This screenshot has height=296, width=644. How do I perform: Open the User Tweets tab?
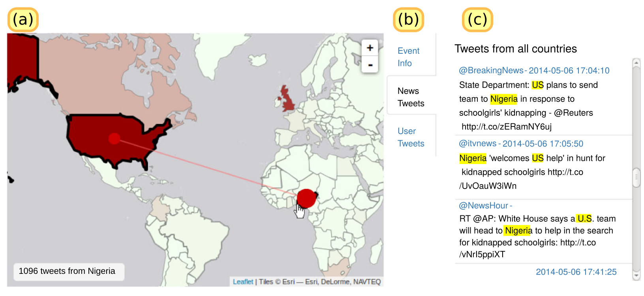411,137
